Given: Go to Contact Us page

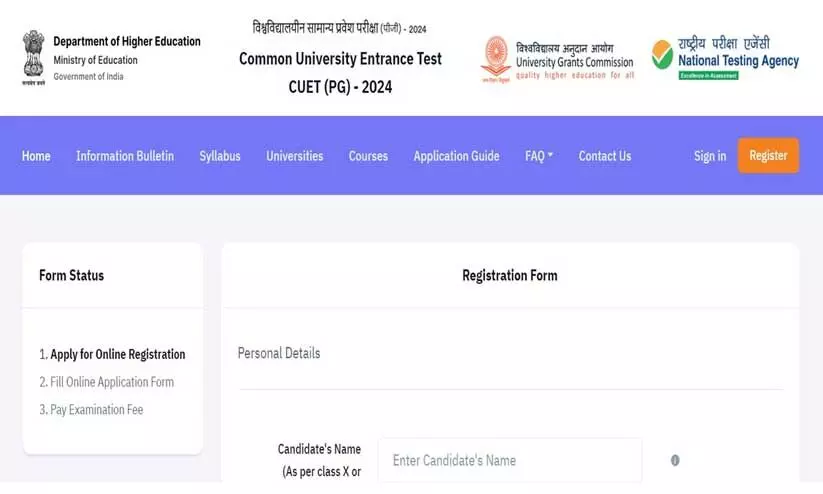Looking at the screenshot, I should [605, 156].
